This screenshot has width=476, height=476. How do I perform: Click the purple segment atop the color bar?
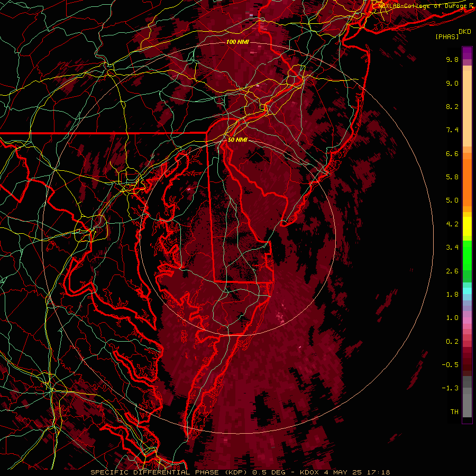click(467, 53)
